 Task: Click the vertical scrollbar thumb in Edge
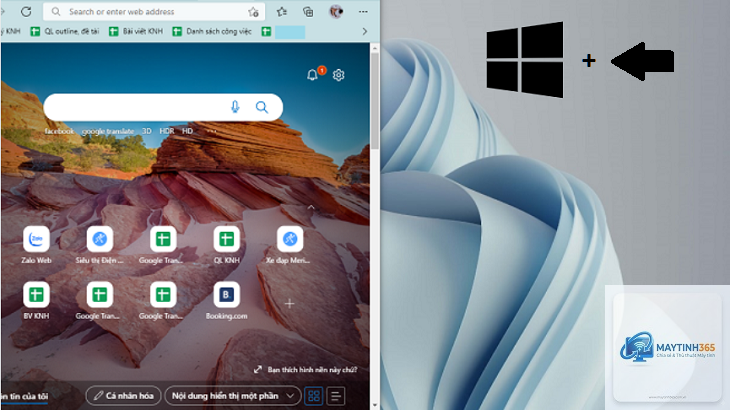point(375,101)
